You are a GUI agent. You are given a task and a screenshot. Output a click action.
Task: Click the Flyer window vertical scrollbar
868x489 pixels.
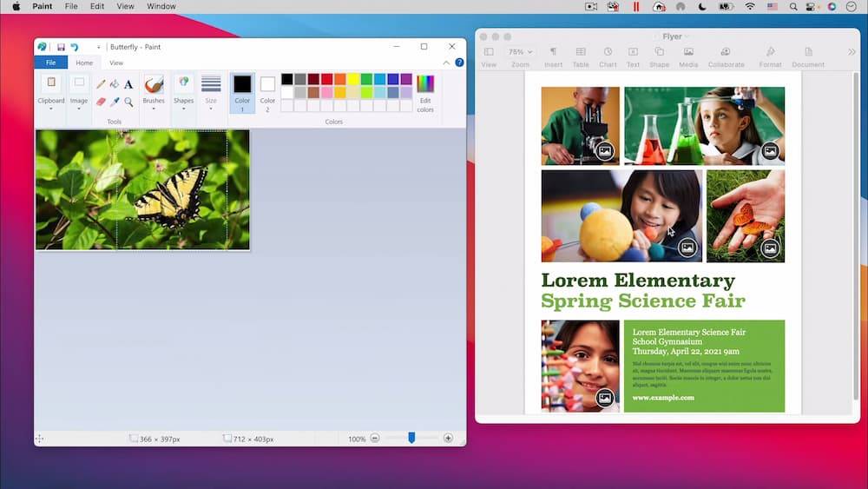(x=856, y=235)
